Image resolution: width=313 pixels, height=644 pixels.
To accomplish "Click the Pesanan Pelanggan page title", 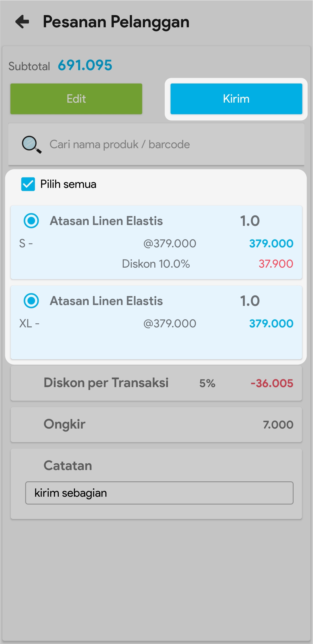I will point(116,22).
